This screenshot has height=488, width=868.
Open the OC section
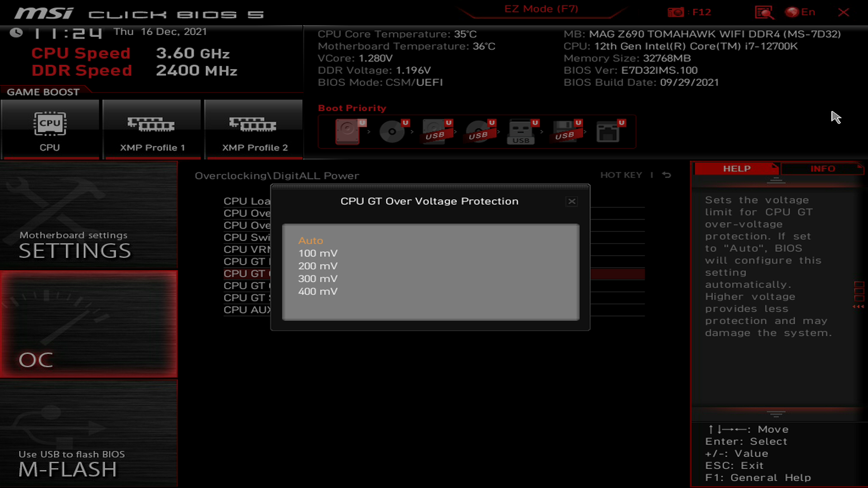point(89,324)
